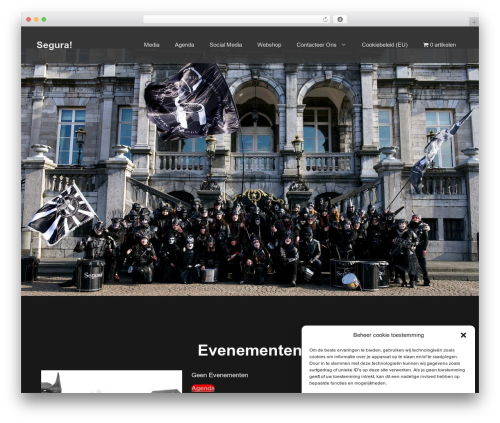
Task: Click the browser reader icon beside address bar
Action: (340, 19)
